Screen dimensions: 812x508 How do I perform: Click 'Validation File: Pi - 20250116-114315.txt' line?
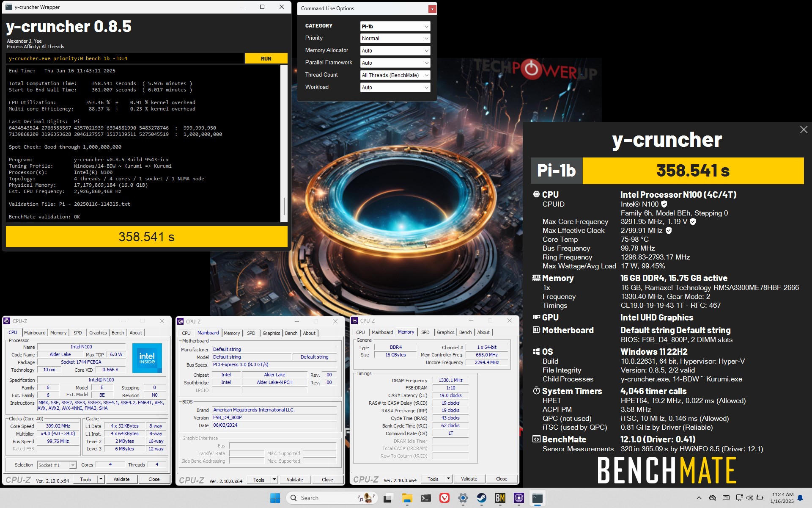[x=70, y=204]
